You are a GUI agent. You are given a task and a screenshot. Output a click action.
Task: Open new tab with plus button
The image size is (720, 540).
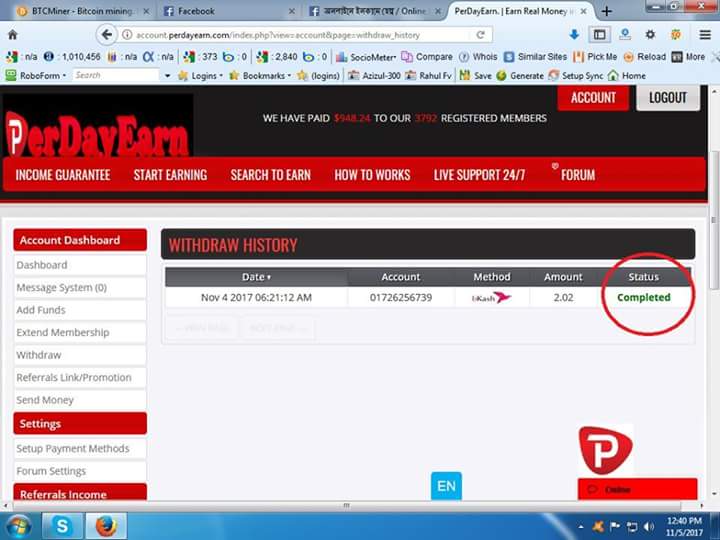coord(606,11)
